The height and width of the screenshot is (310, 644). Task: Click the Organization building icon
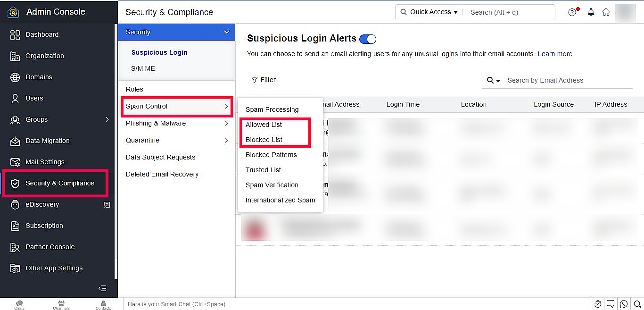[x=15, y=56]
